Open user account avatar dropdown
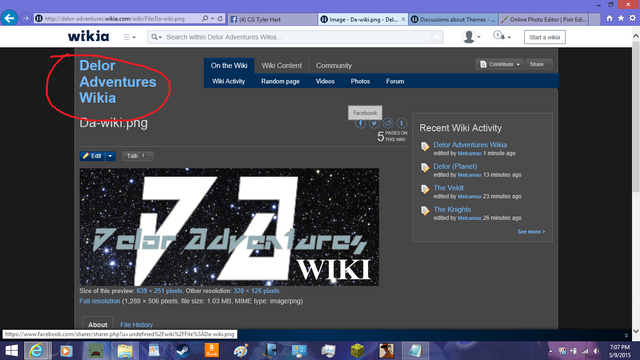 coord(471,37)
